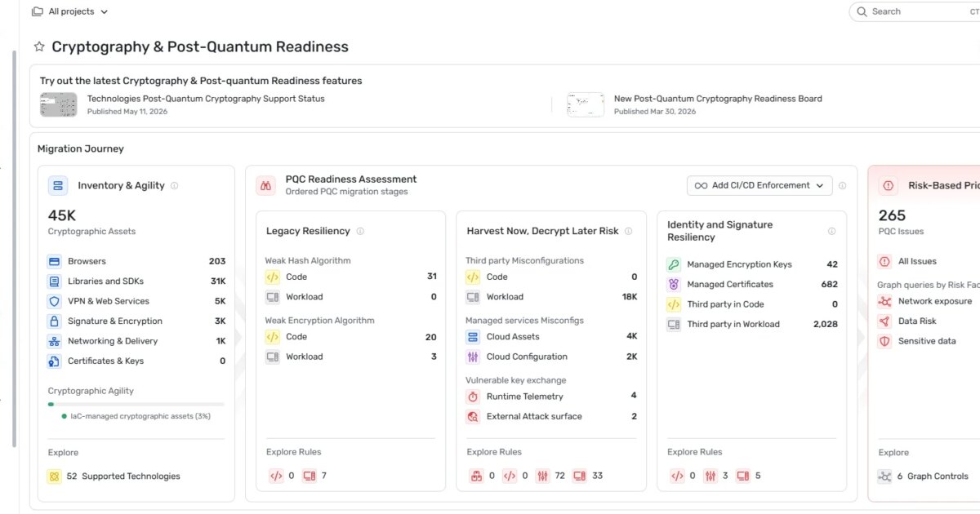Open the All projects dropdown

(70, 11)
